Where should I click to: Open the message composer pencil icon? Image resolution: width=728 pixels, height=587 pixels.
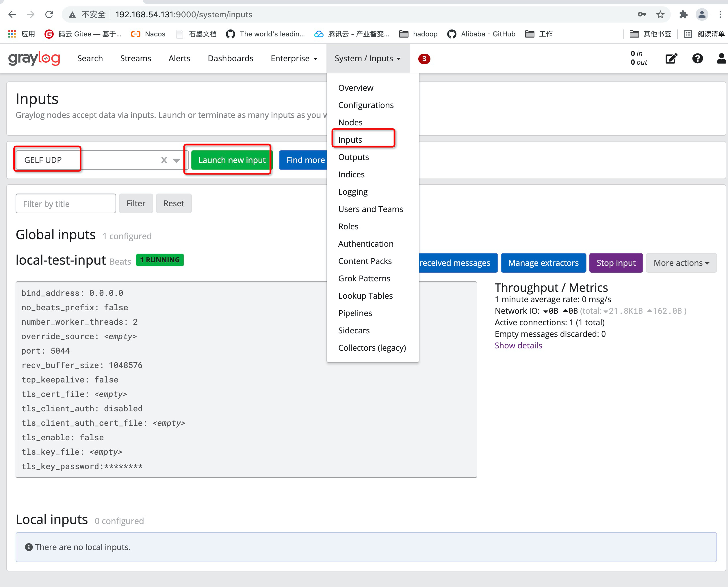[671, 58]
